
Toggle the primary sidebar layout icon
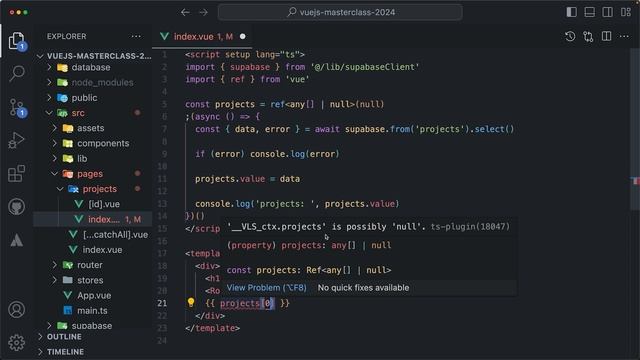[x=571, y=12]
